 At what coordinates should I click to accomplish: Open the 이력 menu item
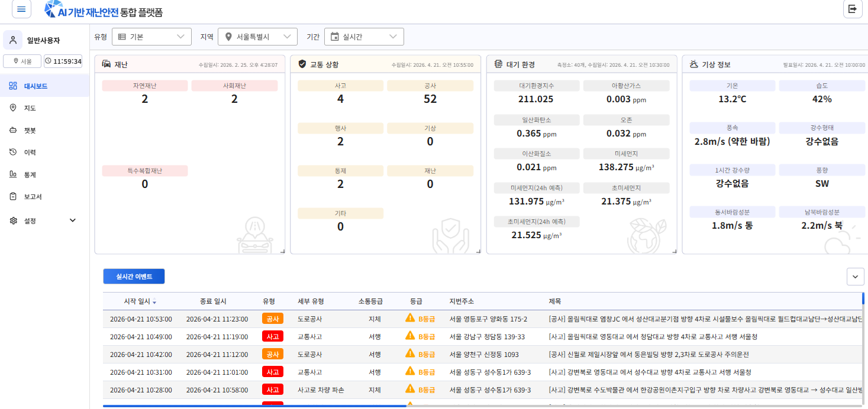pos(44,152)
